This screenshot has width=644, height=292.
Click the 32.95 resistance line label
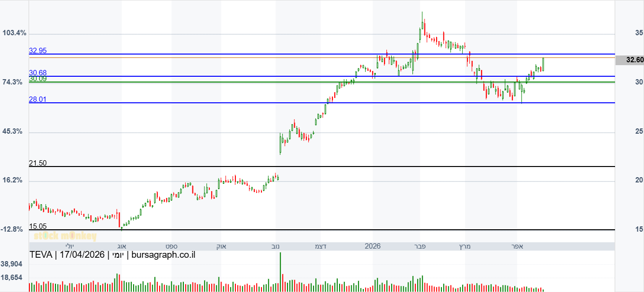[x=38, y=50]
